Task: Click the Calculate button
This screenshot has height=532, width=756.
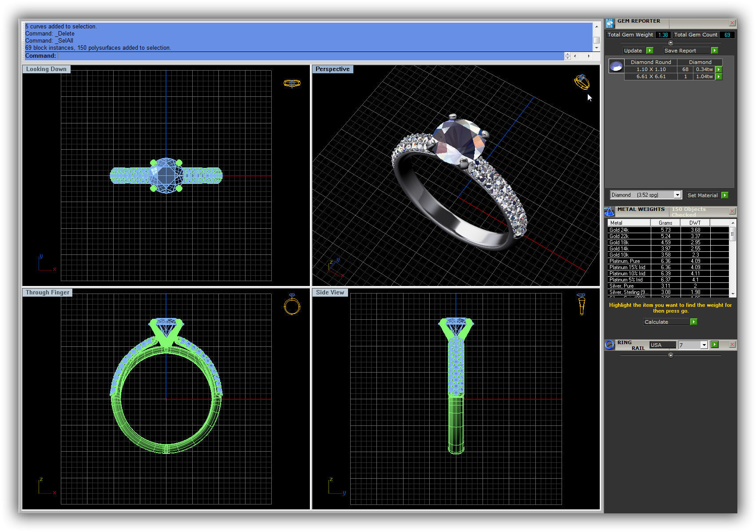Action: (667, 322)
